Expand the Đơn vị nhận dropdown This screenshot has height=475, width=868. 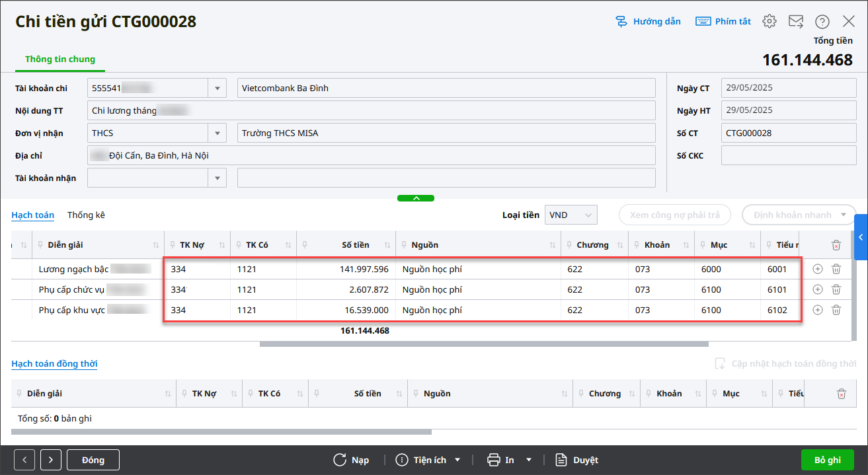click(217, 133)
